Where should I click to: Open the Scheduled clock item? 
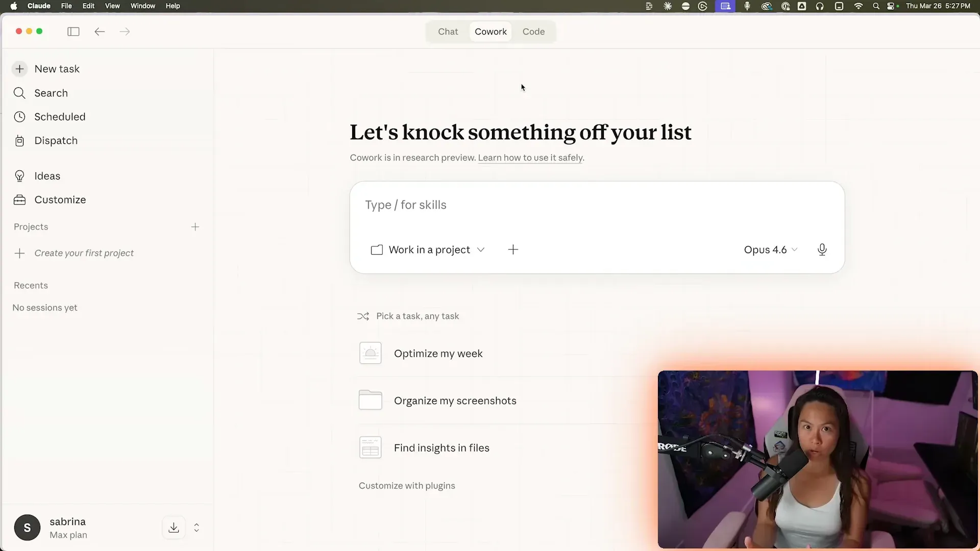(50, 117)
